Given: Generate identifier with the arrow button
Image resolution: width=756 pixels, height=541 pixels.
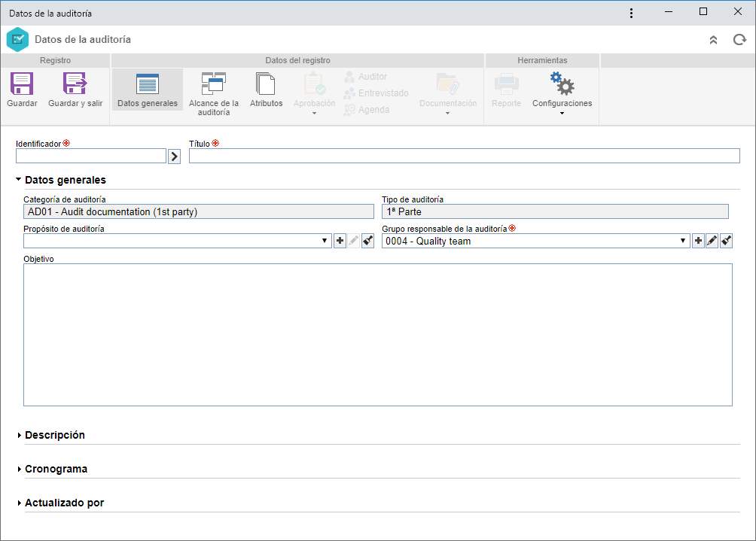Looking at the screenshot, I should (x=174, y=156).
